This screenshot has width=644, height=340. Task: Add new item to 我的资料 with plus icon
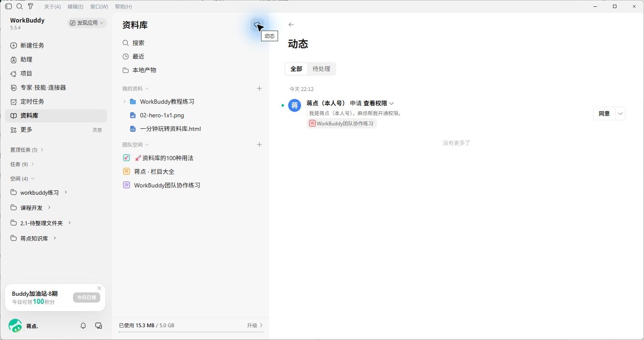point(259,88)
